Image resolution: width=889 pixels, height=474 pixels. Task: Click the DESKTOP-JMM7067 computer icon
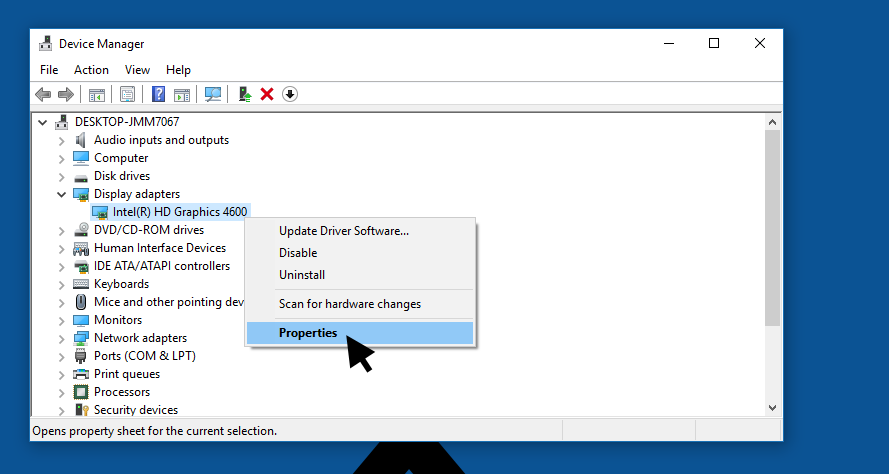click(61, 122)
